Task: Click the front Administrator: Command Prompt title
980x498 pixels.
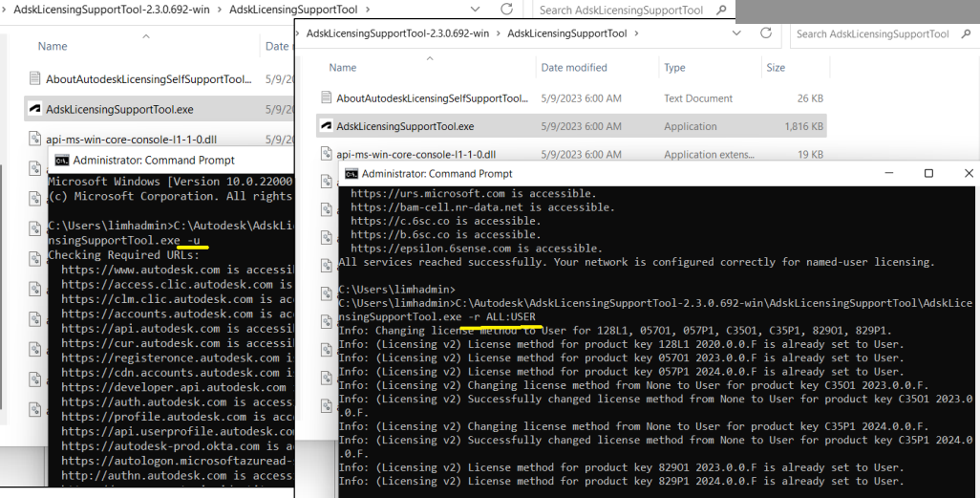Action: (437, 174)
